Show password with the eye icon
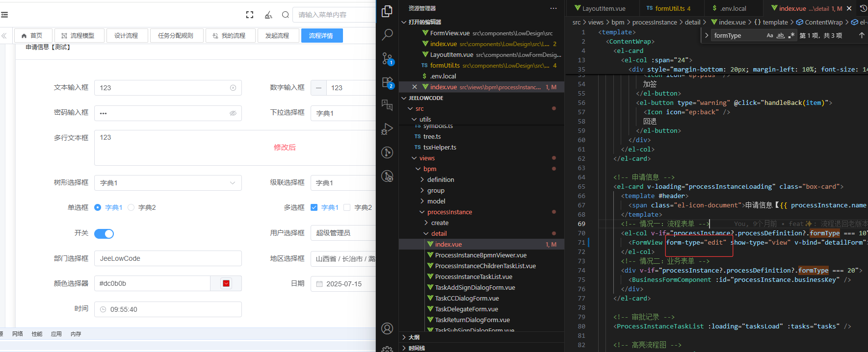Image resolution: width=868 pixels, height=352 pixels. 233,113
